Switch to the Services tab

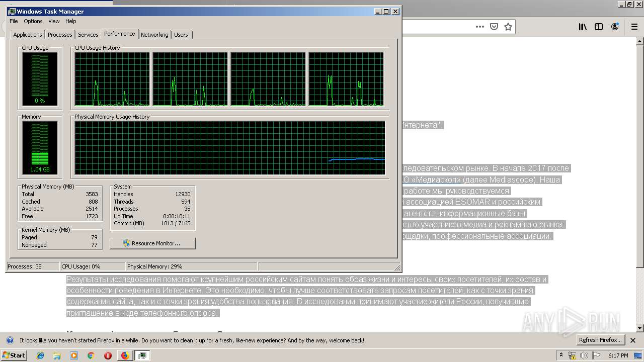88,35
